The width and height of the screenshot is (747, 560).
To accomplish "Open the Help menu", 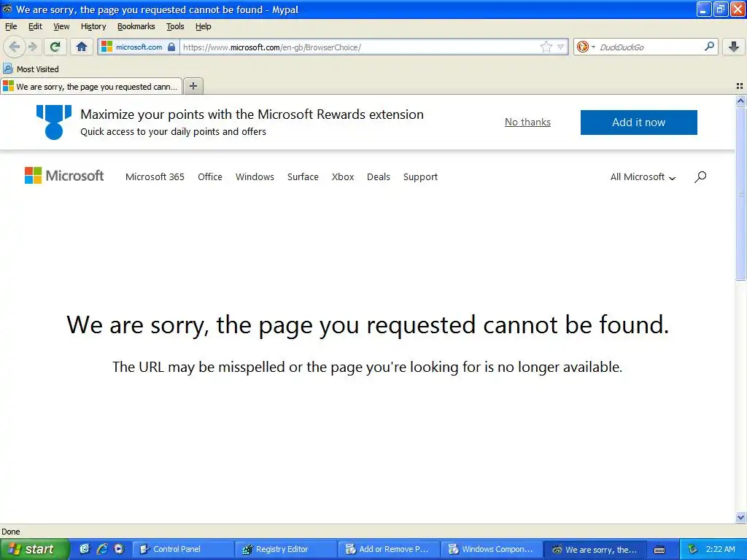I will (x=204, y=26).
